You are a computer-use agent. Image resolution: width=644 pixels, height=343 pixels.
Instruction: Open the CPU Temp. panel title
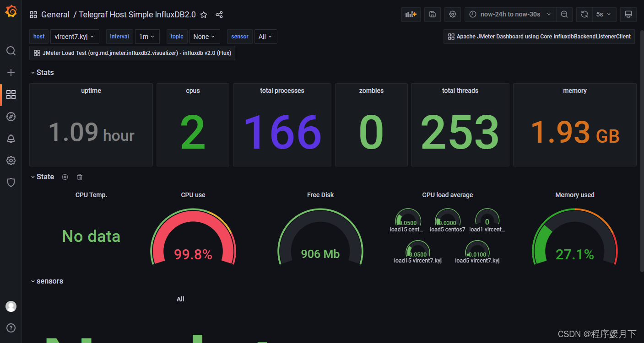click(91, 195)
